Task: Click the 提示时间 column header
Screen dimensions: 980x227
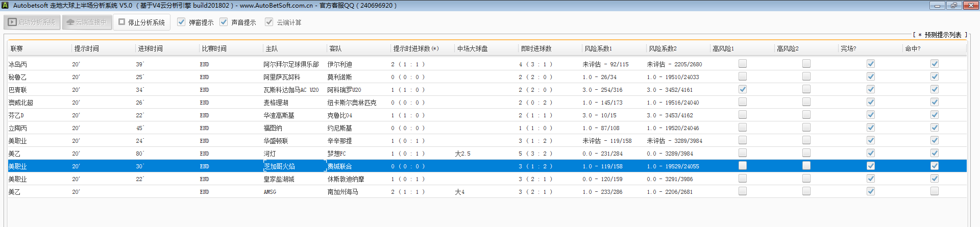Action: [87, 48]
